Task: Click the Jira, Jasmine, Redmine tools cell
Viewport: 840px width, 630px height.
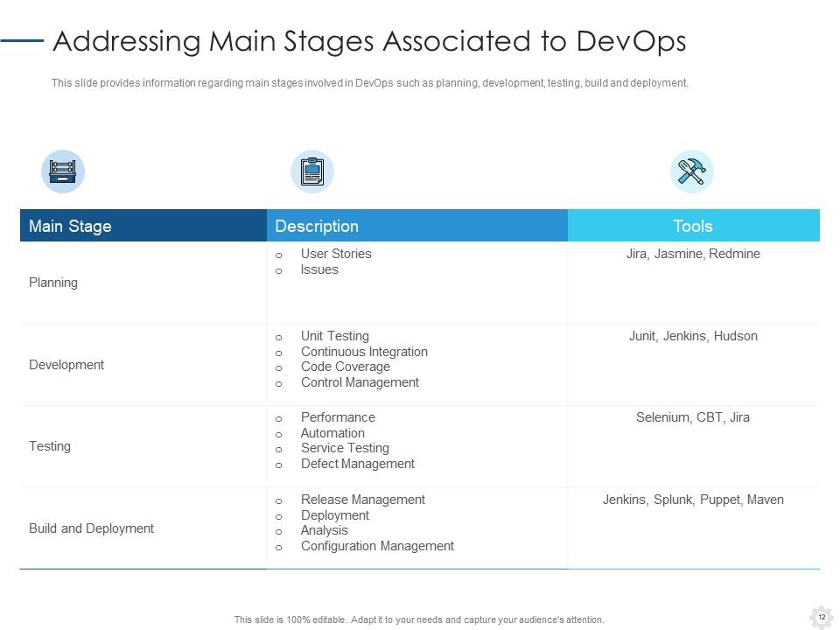Action: pyautogui.click(x=693, y=254)
